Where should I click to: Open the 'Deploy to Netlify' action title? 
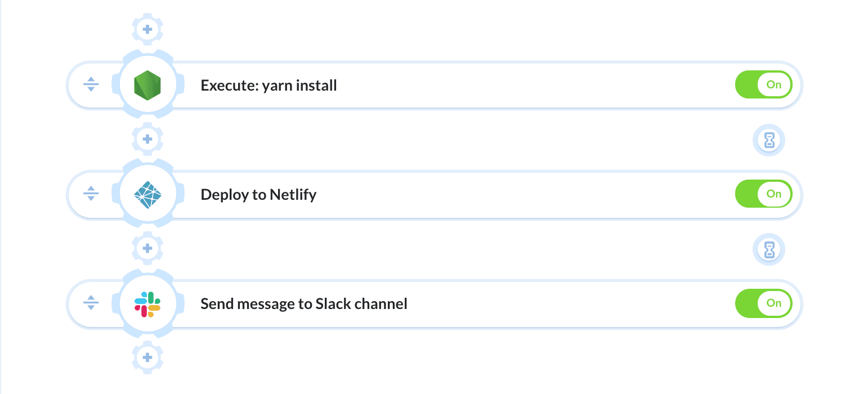[x=258, y=195]
